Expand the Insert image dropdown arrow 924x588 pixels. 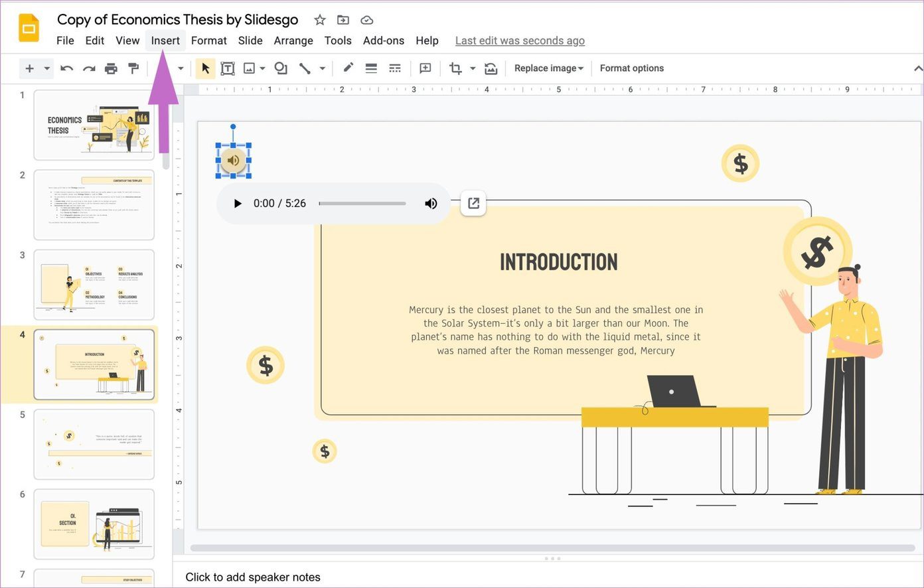[x=262, y=68]
